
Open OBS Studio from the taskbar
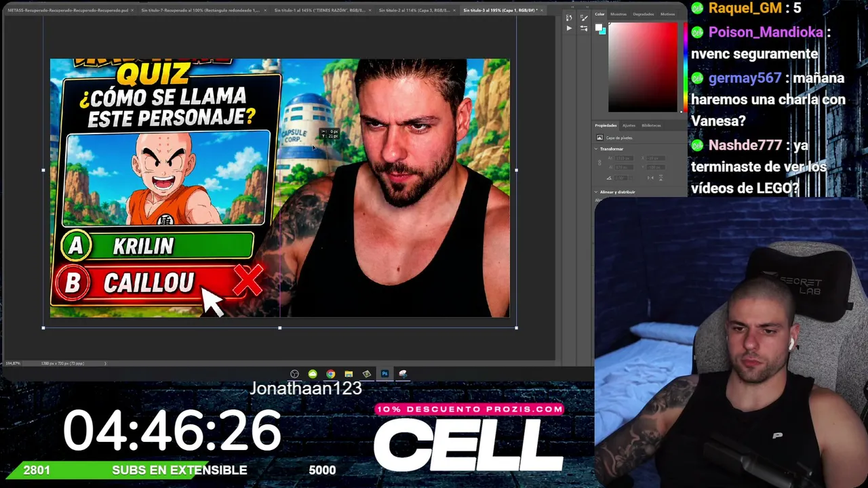click(x=294, y=374)
